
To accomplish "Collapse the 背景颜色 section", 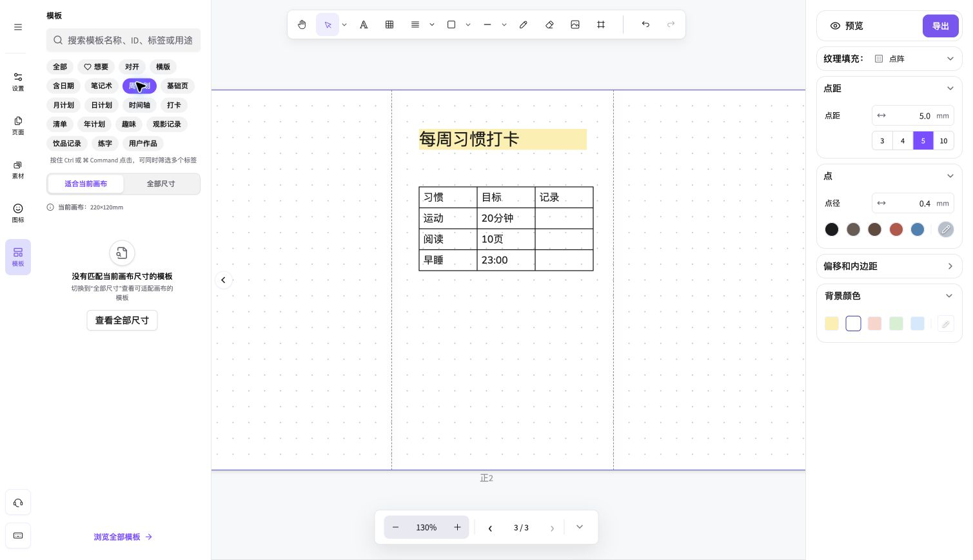I will point(948,296).
